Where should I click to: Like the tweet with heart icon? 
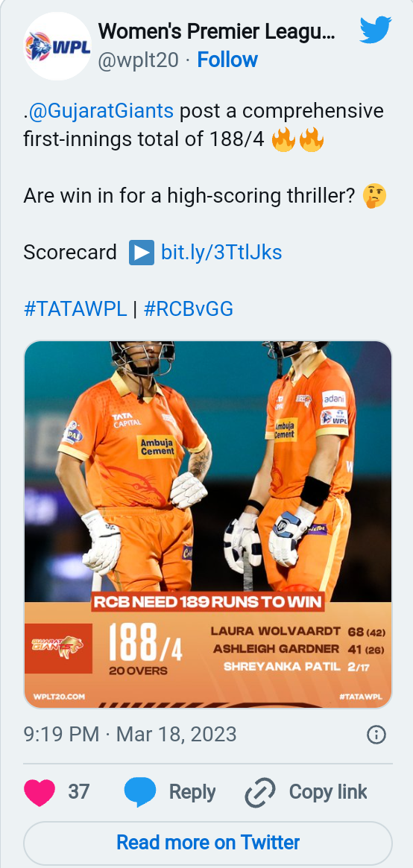click(40, 792)
